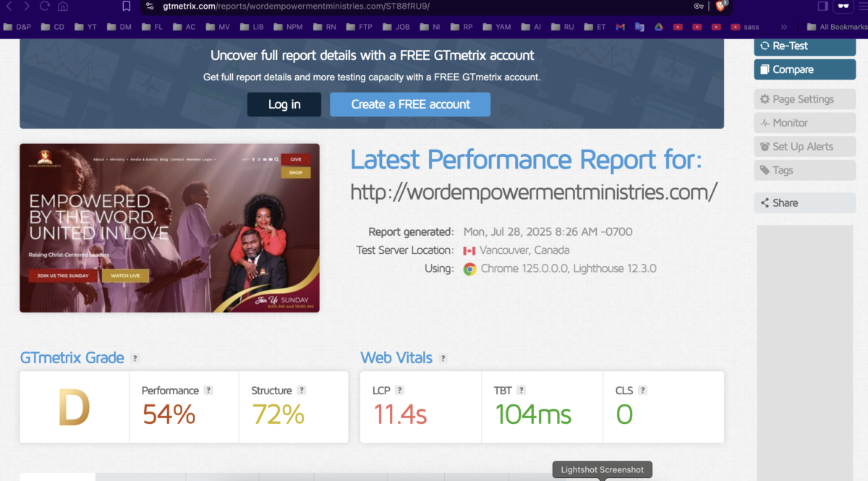This screenshot has width=868, height=481.
Task: Bookmark this page with the bookmark icon
Action: pyautogui.click(x=127, y=6)
